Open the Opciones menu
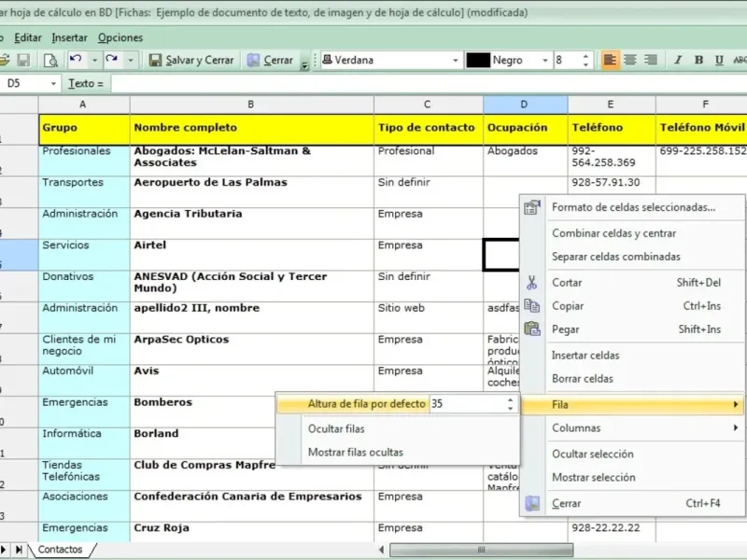The width and height of the screenshot is (747, 560). pyautogui.click(x=120, y=37)
